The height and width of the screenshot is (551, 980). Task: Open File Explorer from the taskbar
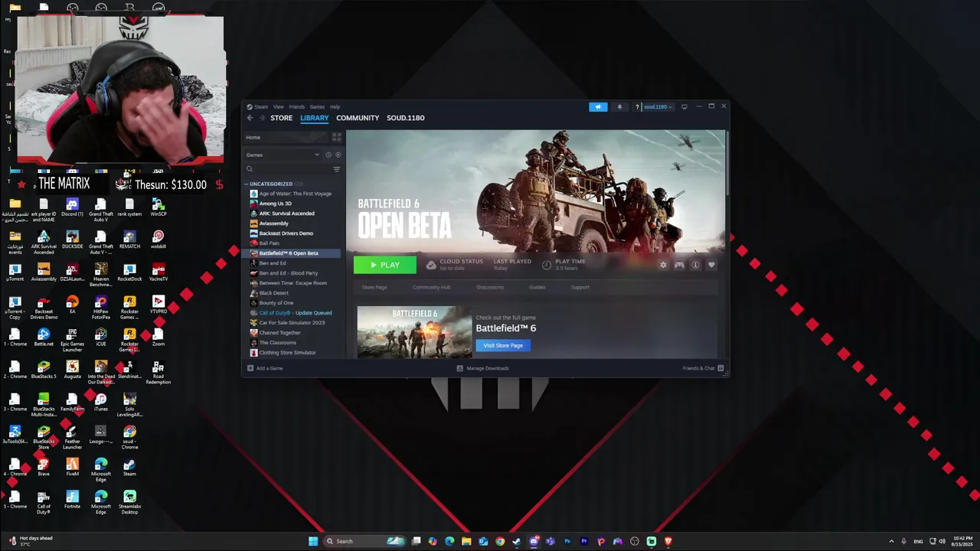pos(466,541)
